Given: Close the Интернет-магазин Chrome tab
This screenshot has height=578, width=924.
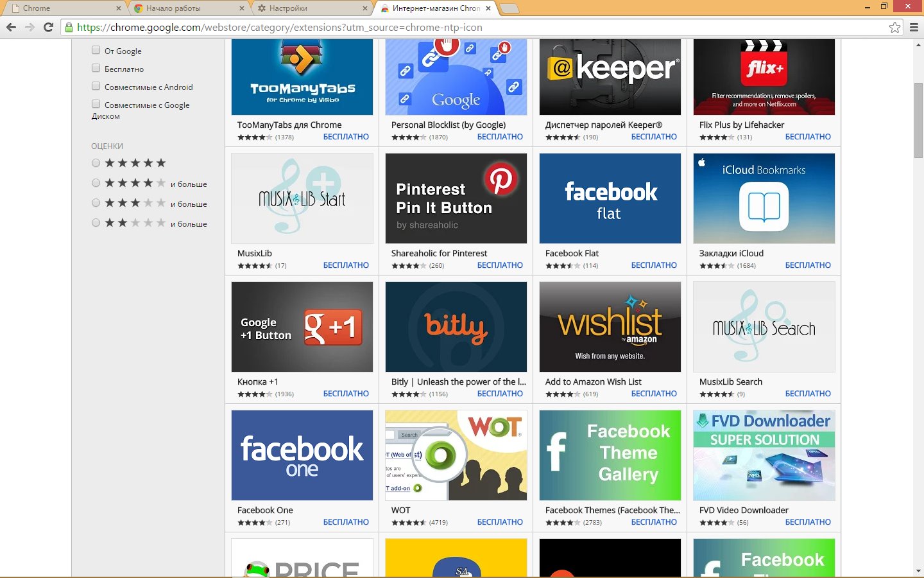Looking at the screenshot, I should [488, 8].
